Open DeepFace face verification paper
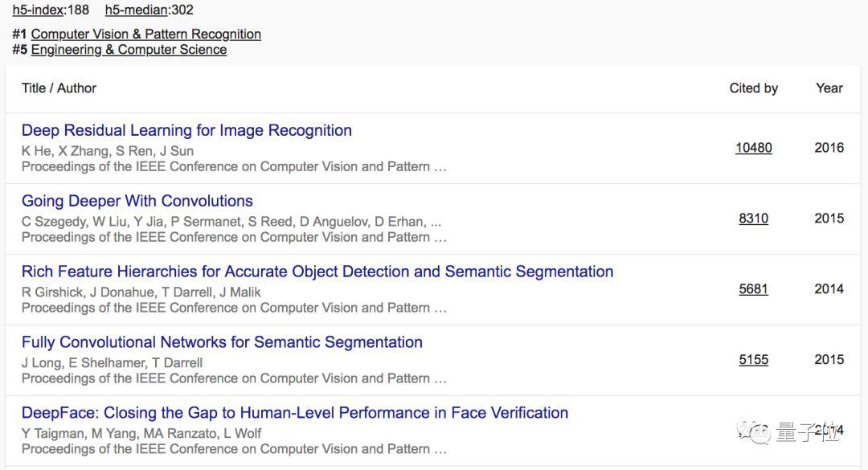The image size is (868, 470). tap(294, 412)
